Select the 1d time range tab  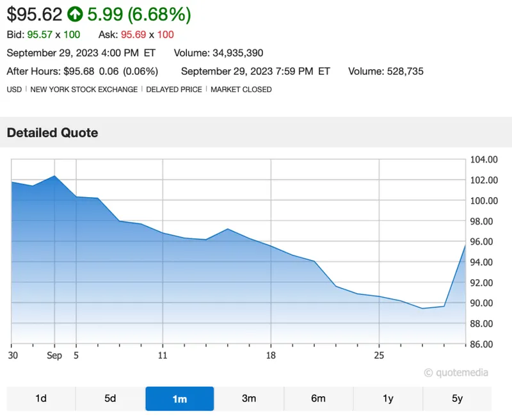[x=41, y=398]
